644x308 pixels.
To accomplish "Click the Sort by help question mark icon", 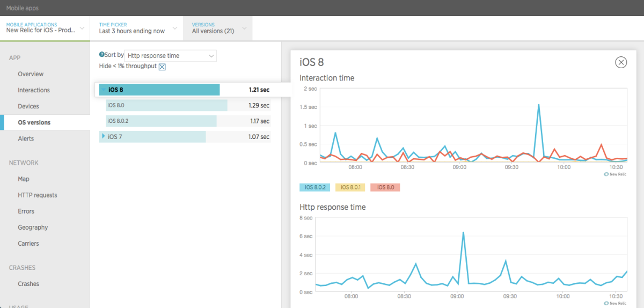I will coord(101,55).
